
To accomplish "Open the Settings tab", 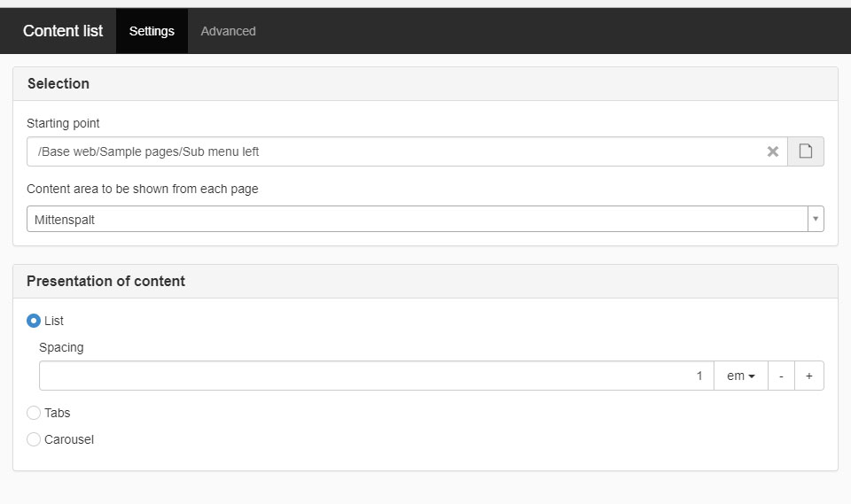I will [152, 31].
